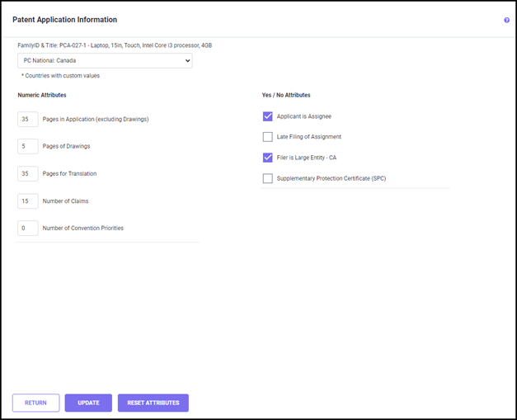The height and width of the screenshot is (420, 517).
Task: Toggle the Applicant is Assignee checkbox
Action: tap(267, 116)
